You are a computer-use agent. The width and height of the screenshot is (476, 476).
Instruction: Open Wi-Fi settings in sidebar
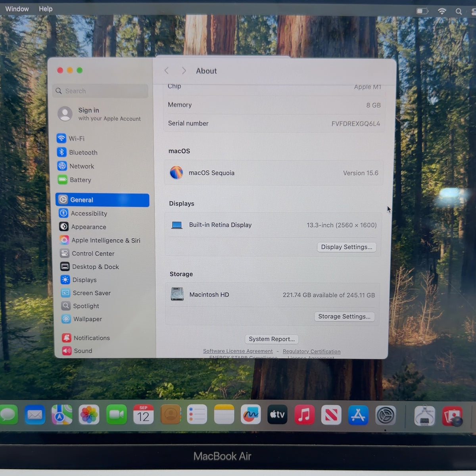coord(71,138)
